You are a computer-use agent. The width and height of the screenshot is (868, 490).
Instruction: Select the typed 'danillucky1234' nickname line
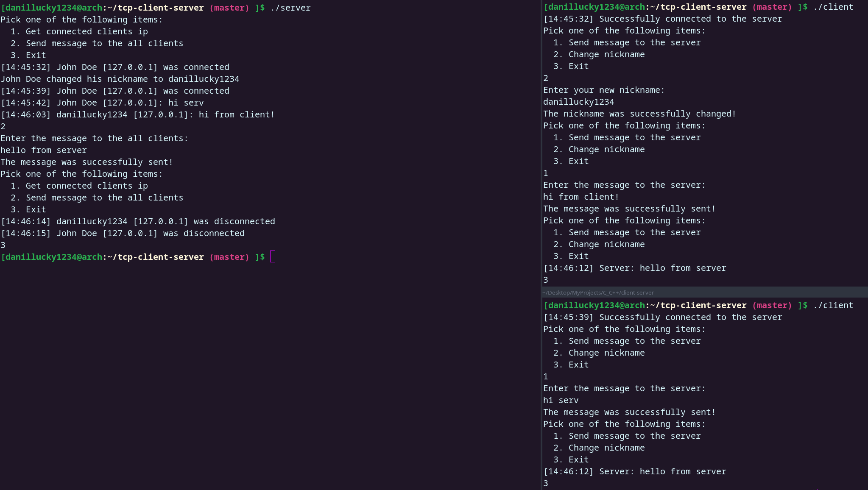(x=579, y=102)
